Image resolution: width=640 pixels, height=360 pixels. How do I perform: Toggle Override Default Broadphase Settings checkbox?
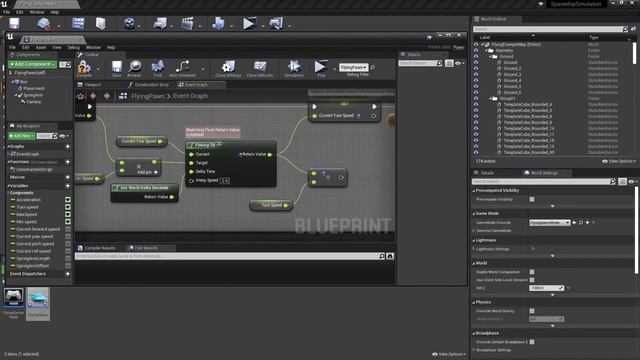tap(532, 342)
